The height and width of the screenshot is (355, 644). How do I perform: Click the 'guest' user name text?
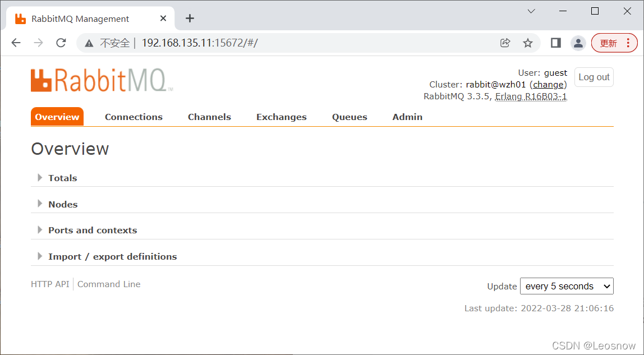pos(556,73)
